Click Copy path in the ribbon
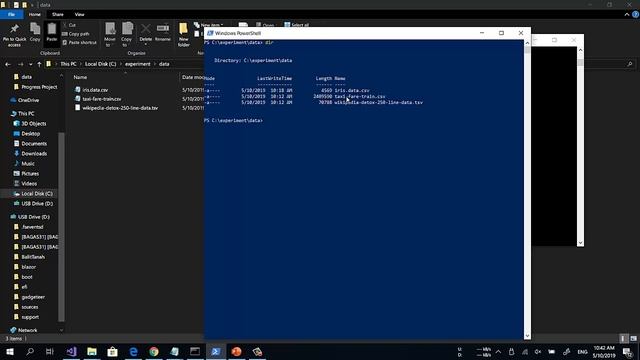Screen dimensions: 640x360 click(x=76, y=34)
